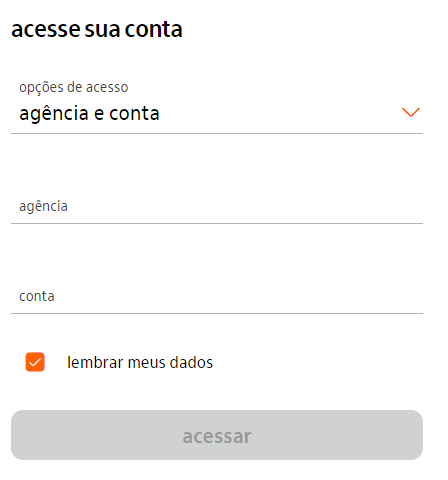
Task: Click the agência placeholder text
Action: [43, 207]
